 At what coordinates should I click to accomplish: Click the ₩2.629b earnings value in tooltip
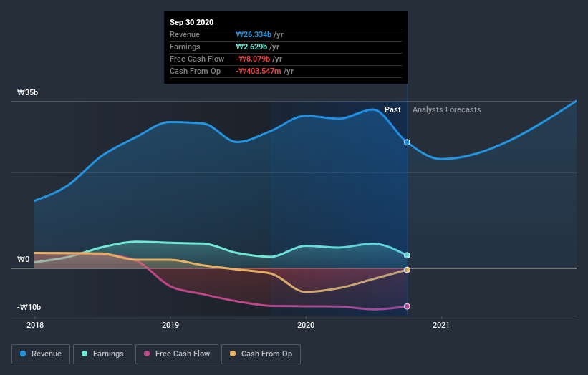click(251, 47)
